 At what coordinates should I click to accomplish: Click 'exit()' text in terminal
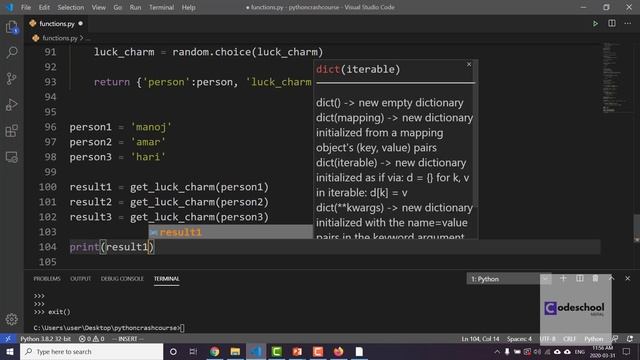click(59, 312)
